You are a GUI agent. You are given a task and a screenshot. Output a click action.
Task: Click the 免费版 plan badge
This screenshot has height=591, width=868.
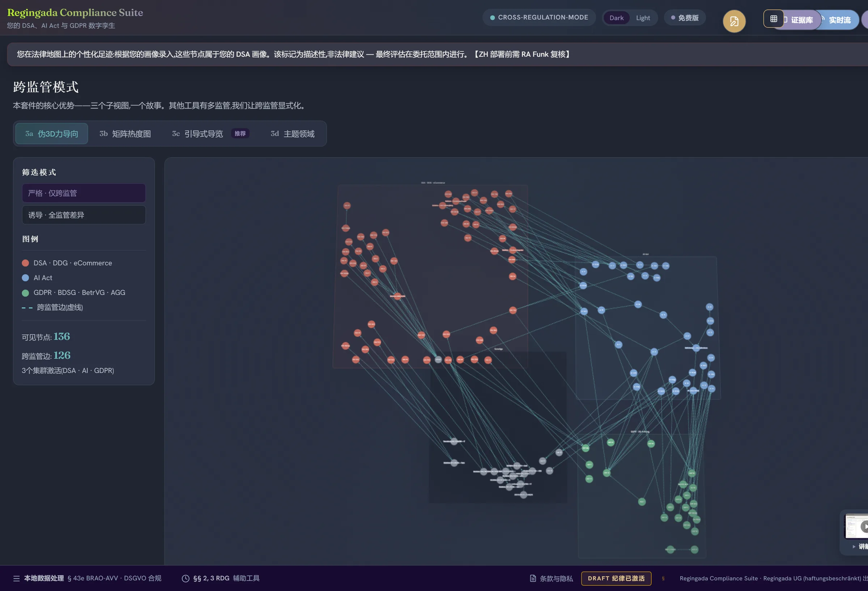(684, 18)
